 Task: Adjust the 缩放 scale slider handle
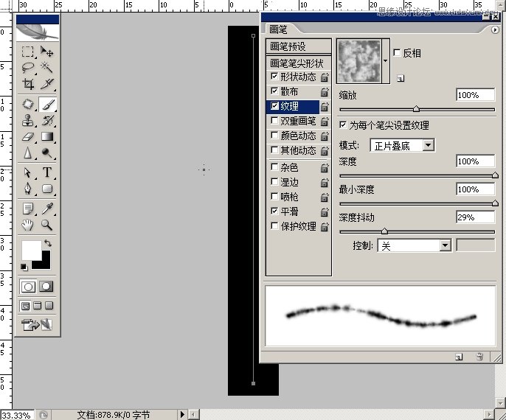coord(416,108)
